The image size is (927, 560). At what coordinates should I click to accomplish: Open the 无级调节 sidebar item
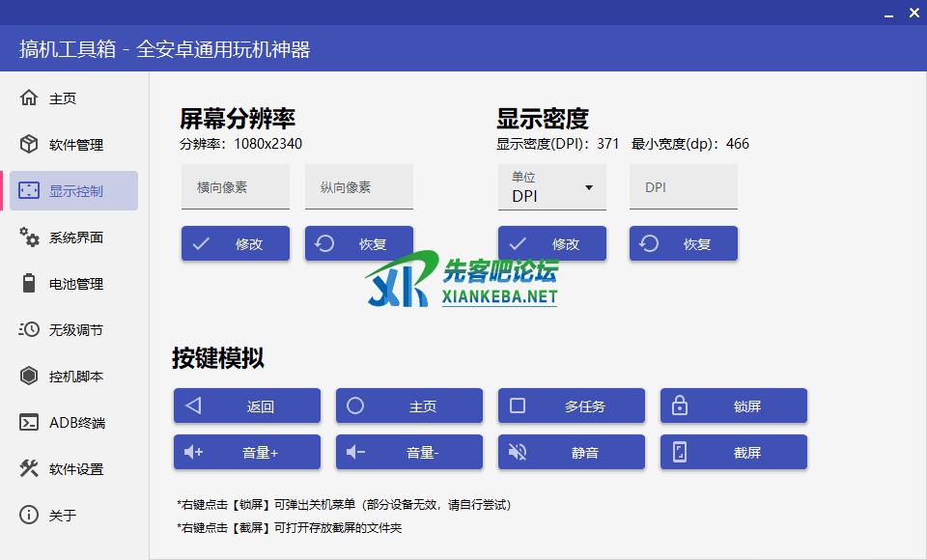coord(74,330)
